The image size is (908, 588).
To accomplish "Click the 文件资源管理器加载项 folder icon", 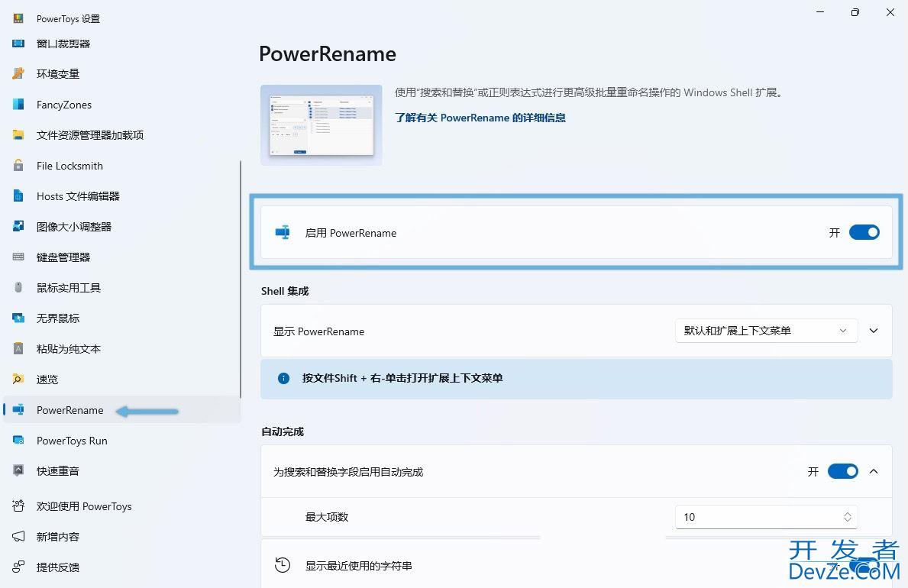I will pos(18,135).
